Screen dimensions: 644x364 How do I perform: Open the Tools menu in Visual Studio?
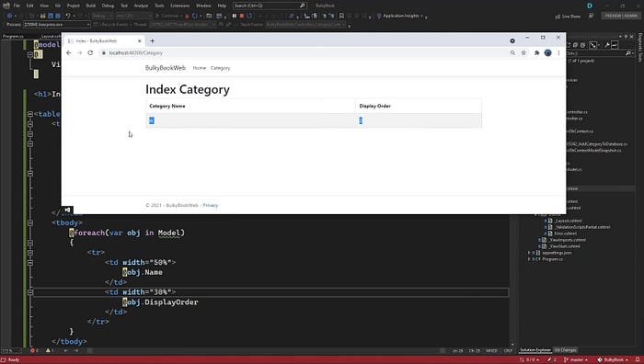(159, 6)
